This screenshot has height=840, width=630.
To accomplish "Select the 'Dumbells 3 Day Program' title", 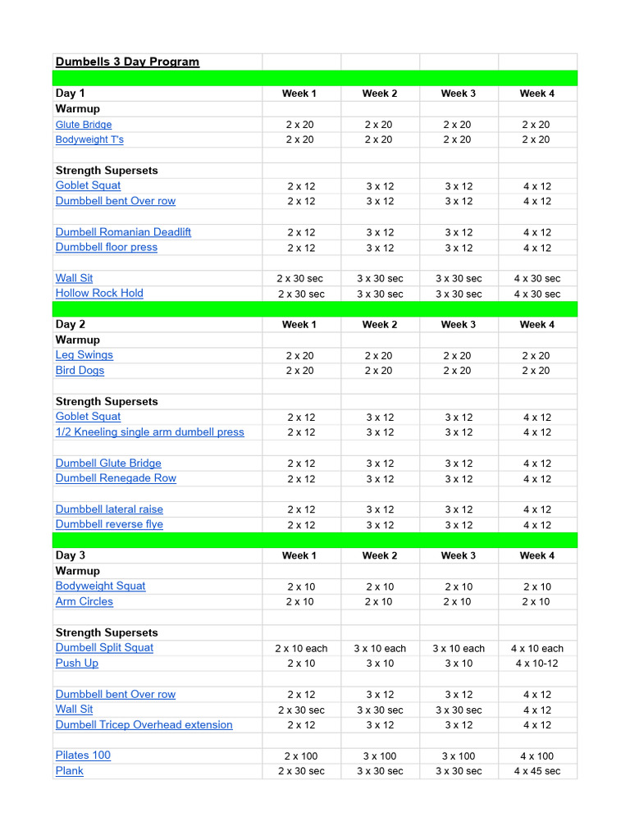I will [127, 62].
